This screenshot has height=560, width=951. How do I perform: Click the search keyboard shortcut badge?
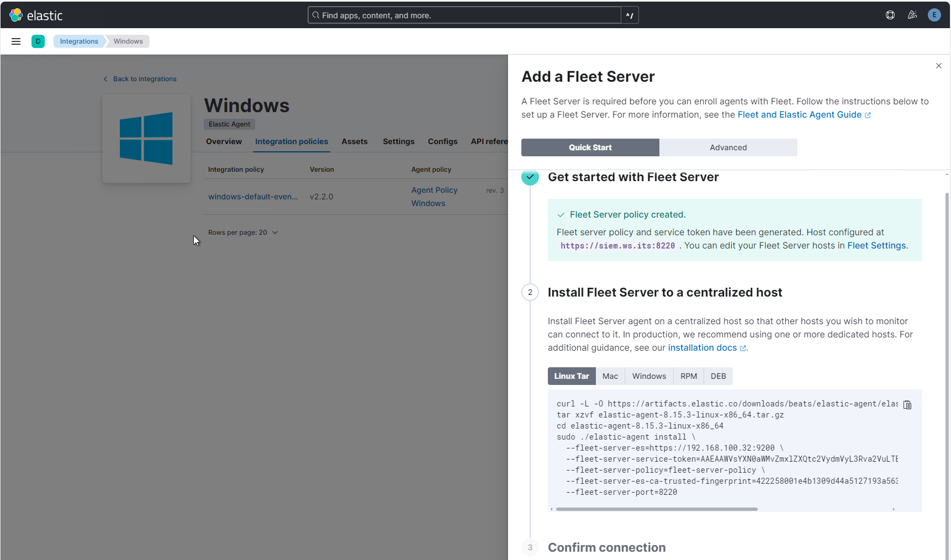[630, 15]
